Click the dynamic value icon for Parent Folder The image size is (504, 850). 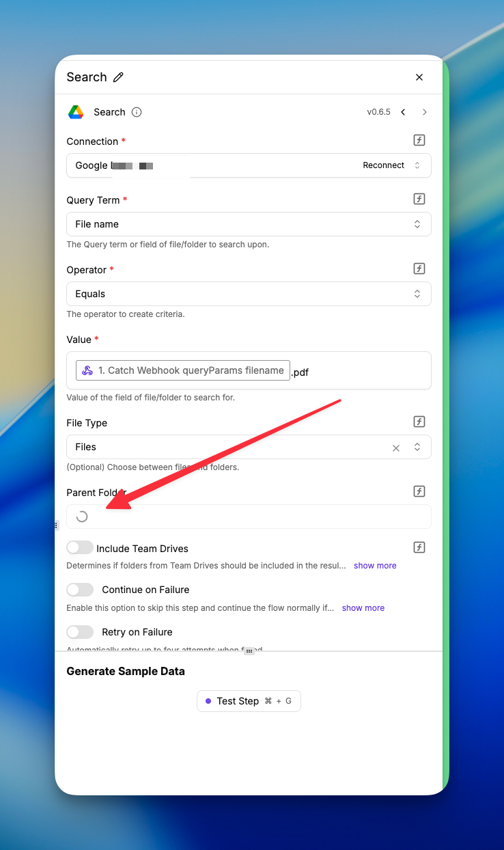tap(419, 491)
